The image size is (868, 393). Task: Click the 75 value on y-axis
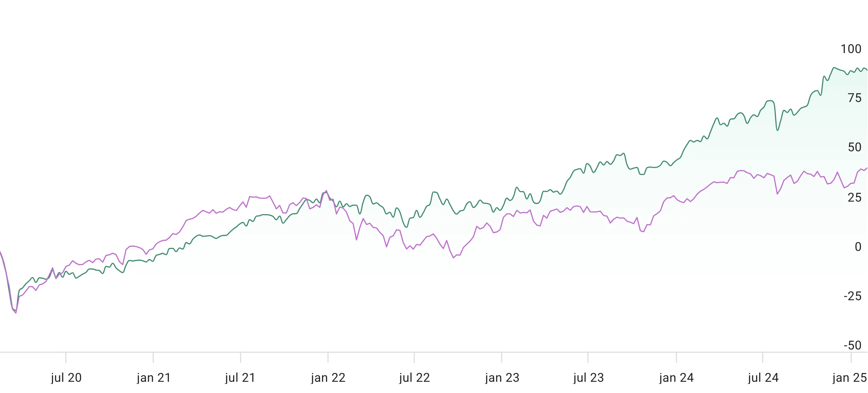click(x=854, y=98)
